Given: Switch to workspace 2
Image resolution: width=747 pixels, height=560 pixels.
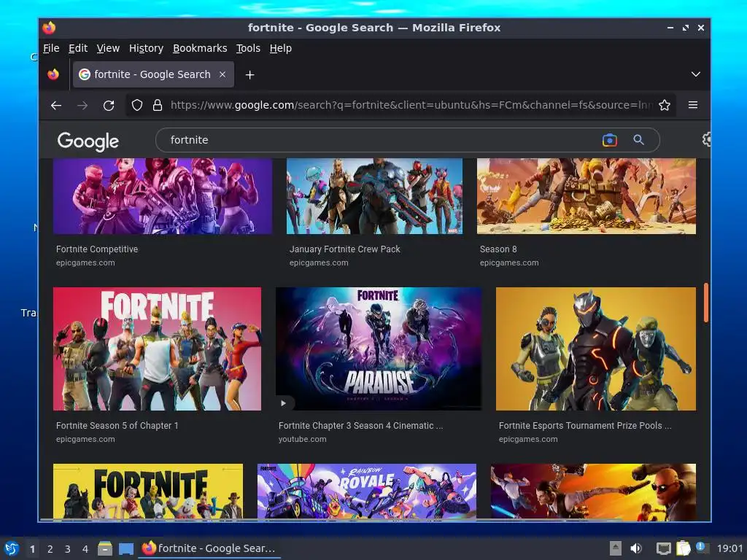Looking at the screenshot, I should (x=50, y=549).
